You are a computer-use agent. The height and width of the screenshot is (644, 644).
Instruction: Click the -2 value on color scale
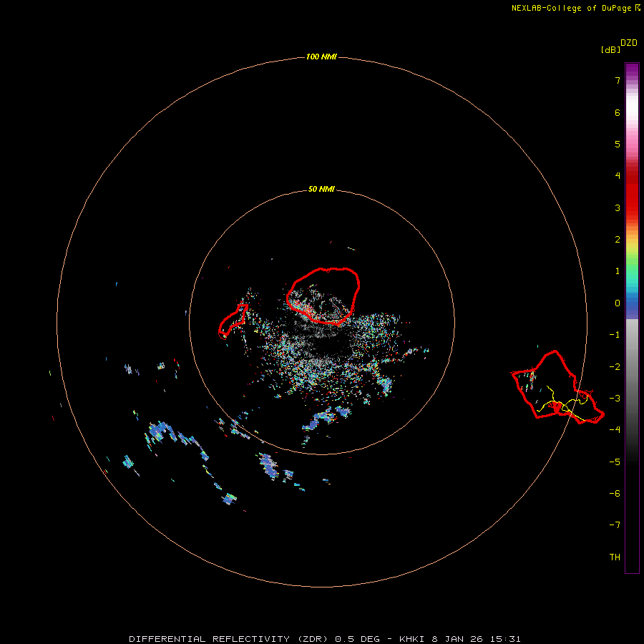tap(615, 367)
